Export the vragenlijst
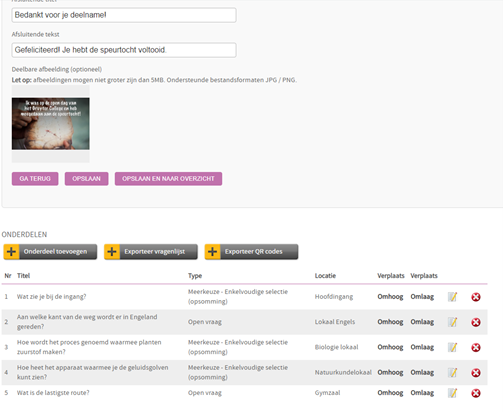 (151, 252)
